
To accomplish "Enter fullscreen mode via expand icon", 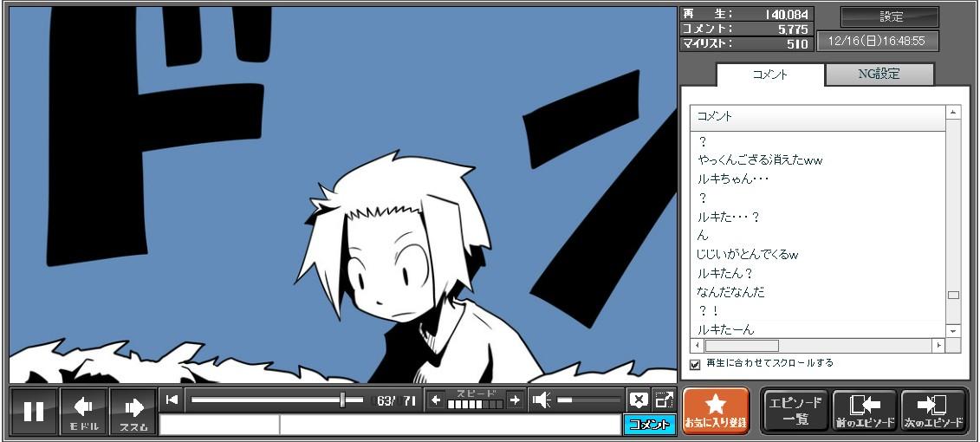I will [664, 400].
